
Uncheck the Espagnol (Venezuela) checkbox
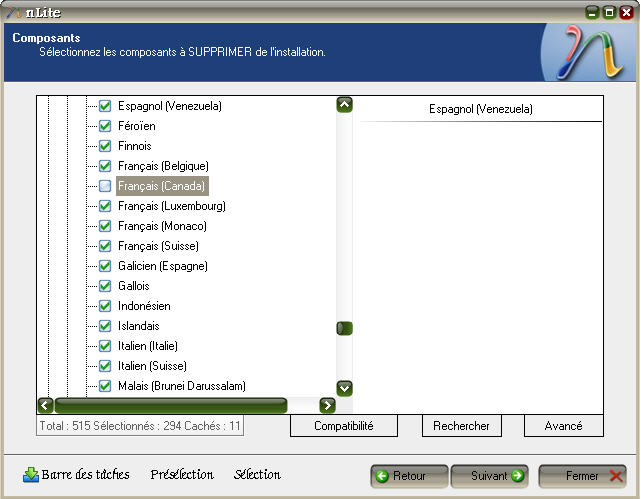pyautogui.click(x=105, y=106)
